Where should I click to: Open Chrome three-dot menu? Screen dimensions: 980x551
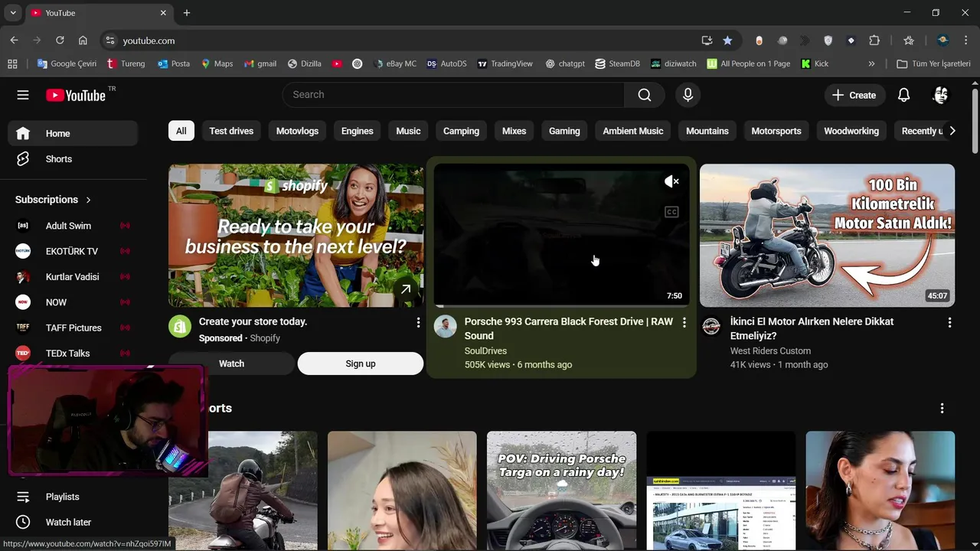[x=966, y=41]
